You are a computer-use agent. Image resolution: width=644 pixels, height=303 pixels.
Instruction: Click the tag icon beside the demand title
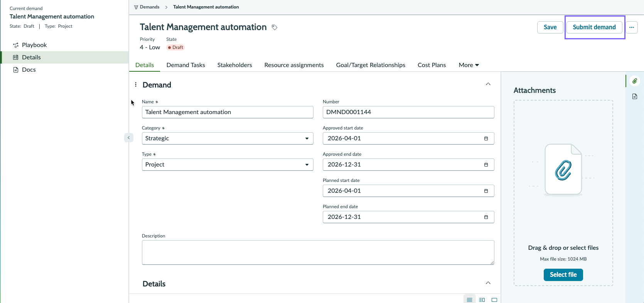tap(275, 27)
